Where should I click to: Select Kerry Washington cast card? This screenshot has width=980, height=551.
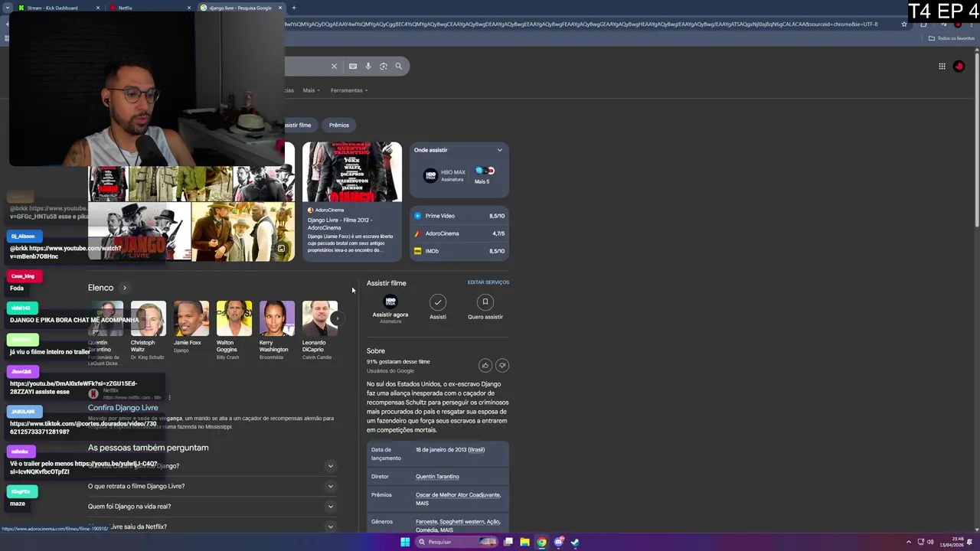click(x=277, y=330)
